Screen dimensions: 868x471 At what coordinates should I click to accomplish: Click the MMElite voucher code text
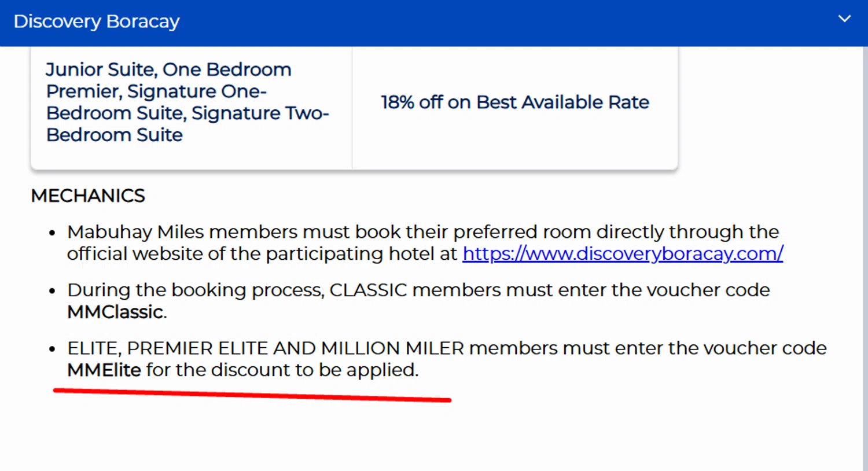104,370
